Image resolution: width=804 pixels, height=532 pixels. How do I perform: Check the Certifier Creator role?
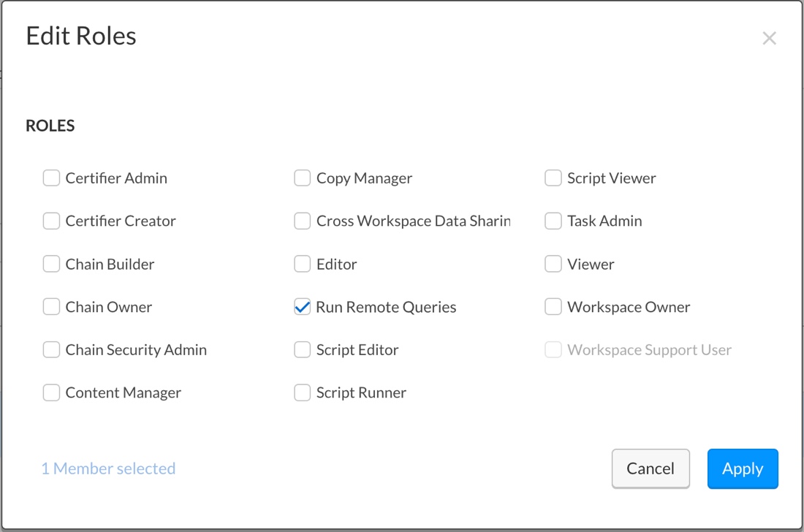click(51, 221)
